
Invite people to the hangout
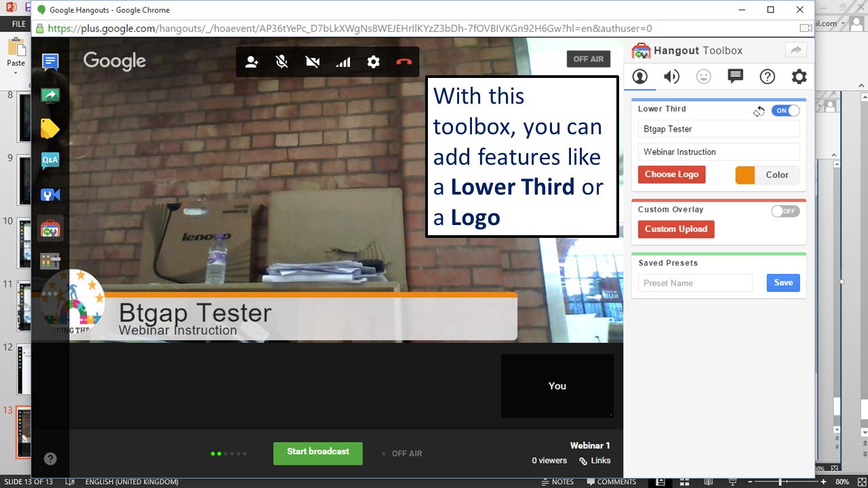pos(252,62)
